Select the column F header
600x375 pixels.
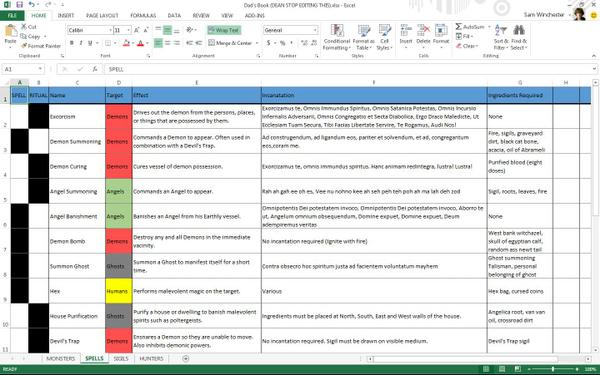[374, 82]
